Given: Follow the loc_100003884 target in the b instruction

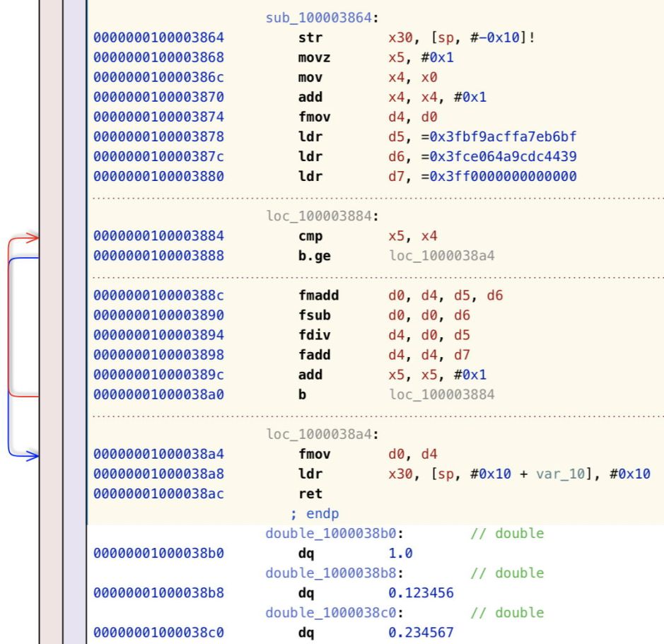Looking at the screenshot, I should click(441, 394).
